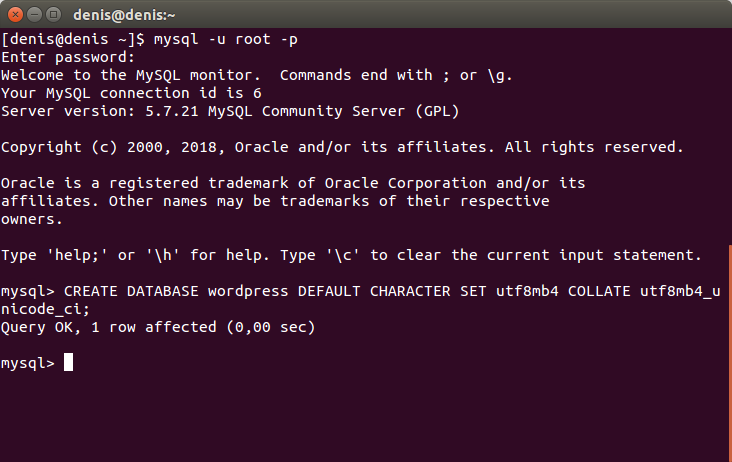Screen dimensions: 732x462
Task: Click the Query OK result line
Action: (x=158, y=327)
